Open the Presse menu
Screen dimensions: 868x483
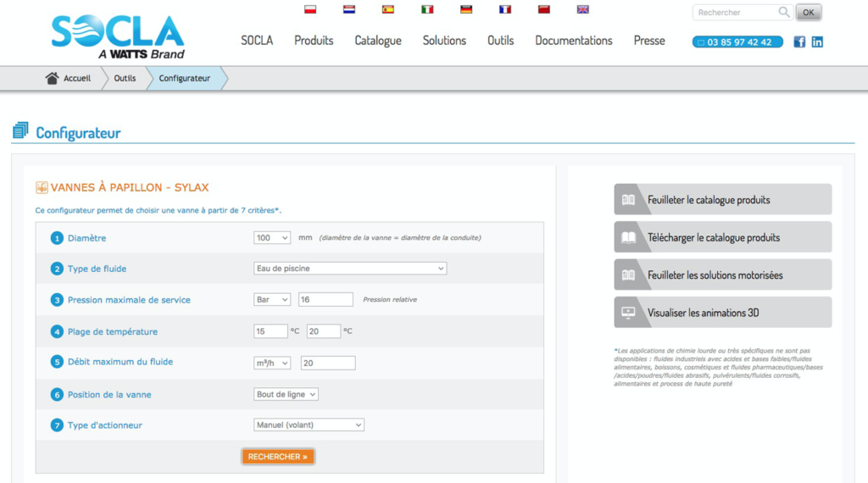click(649, 41)
